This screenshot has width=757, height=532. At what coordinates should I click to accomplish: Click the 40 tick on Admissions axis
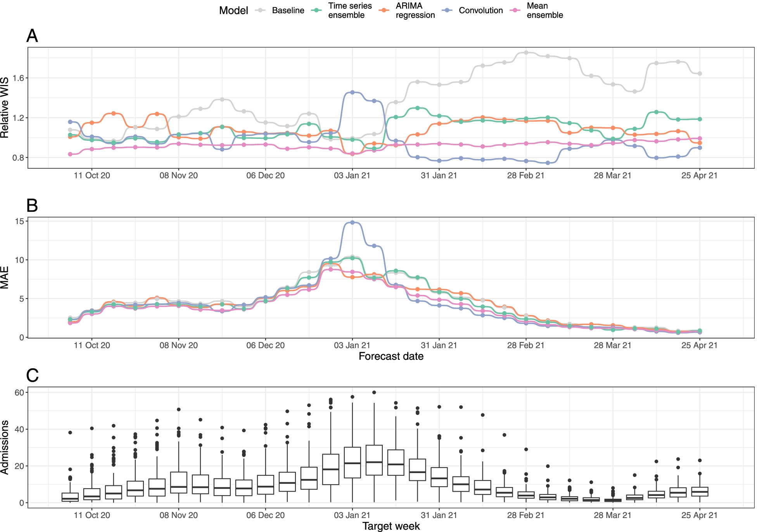click(x=19, y=430)
